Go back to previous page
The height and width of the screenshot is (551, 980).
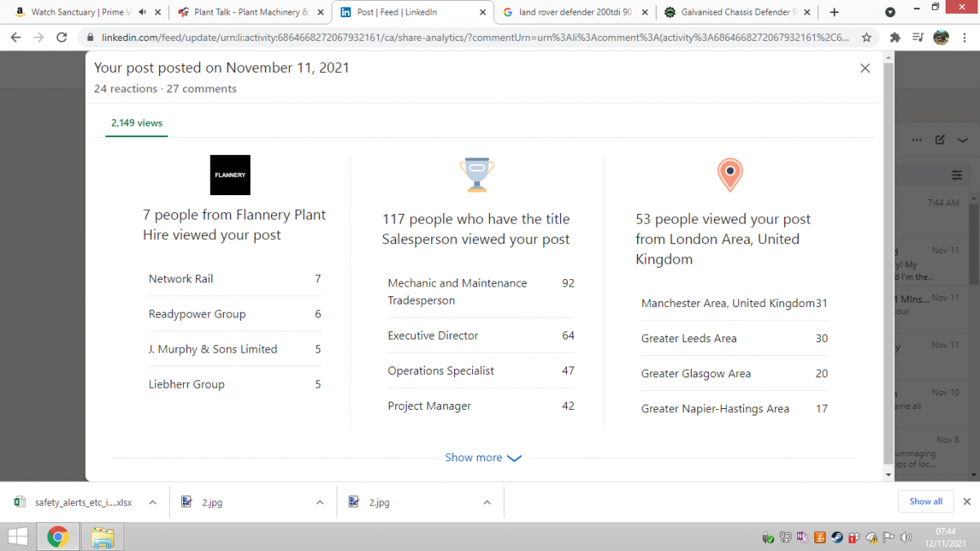click(x=16, y=38)
